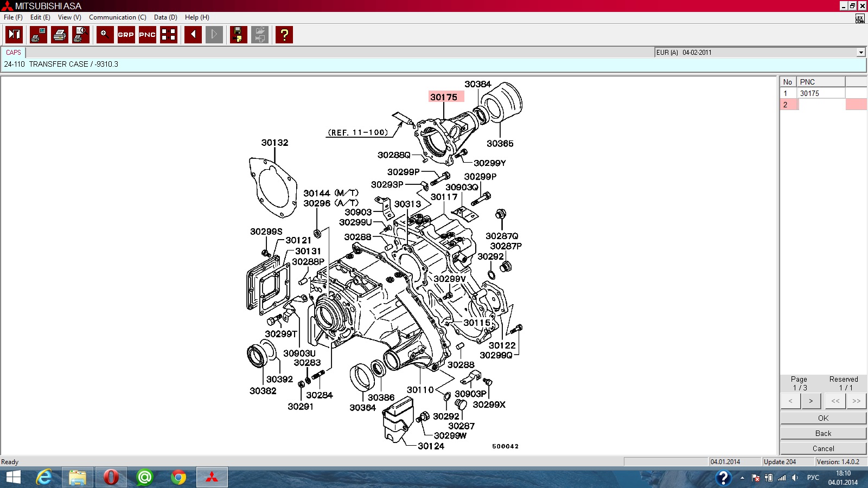Click the >> reserved forward button
868x488 pixels.
(x=856, y=401)
